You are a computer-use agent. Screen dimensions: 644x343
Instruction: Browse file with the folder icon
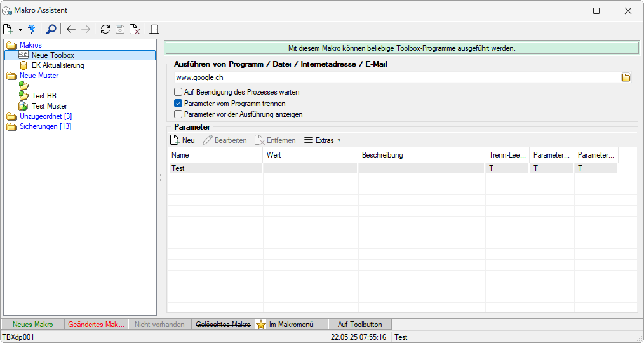(626, 77)
